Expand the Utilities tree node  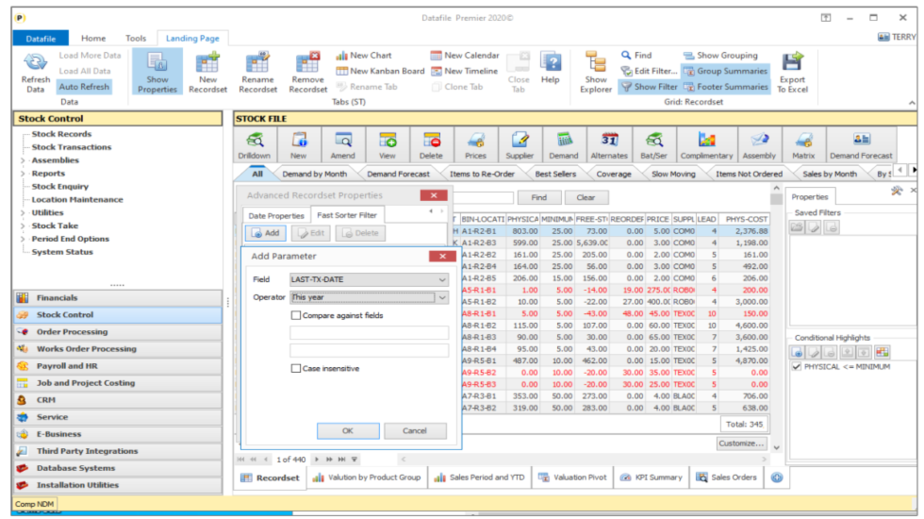click(23, 213)
